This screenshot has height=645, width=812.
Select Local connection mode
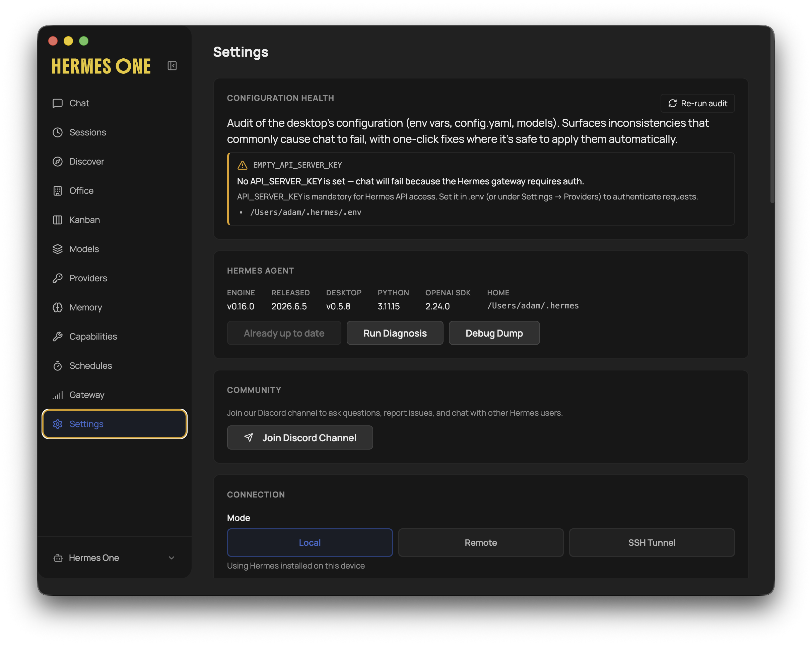pos(310,542)
